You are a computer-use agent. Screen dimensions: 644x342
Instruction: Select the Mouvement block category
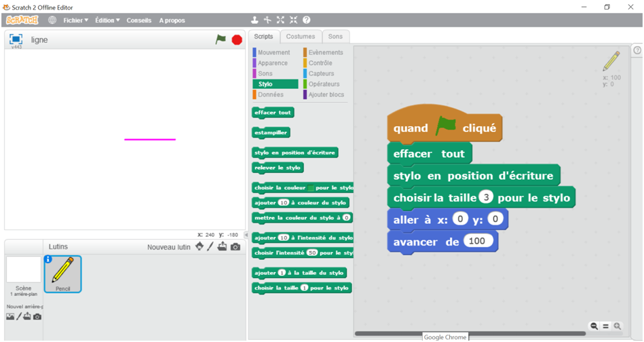point(273,52)
